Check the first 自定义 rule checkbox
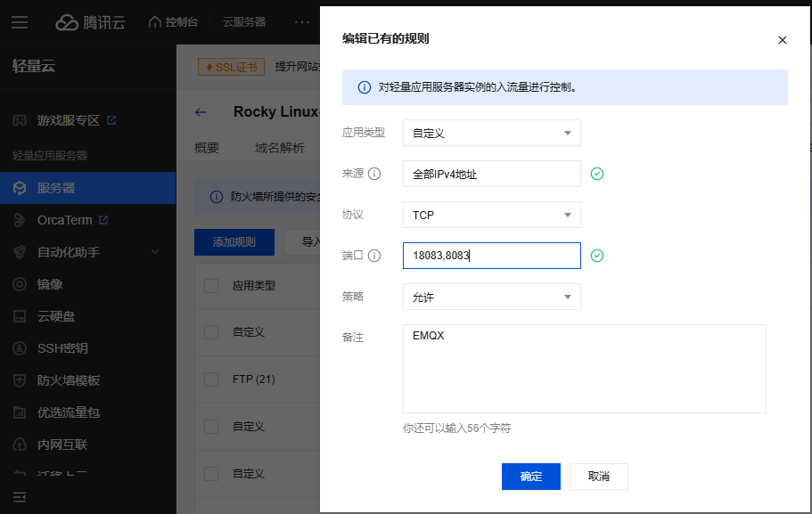This screenshot has height=514, width=812. point(211,331)
